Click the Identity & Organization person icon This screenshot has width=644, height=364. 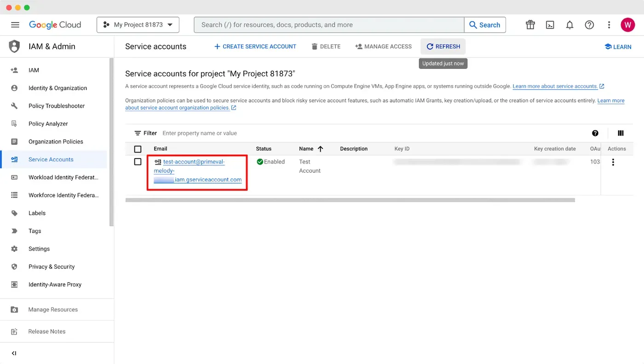coord(14,88)
